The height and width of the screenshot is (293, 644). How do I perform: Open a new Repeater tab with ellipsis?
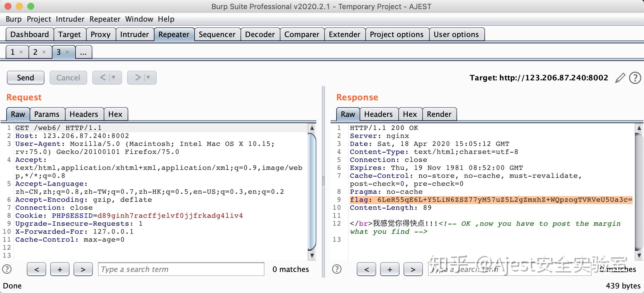pyautogui.click(x=83, y=52)
